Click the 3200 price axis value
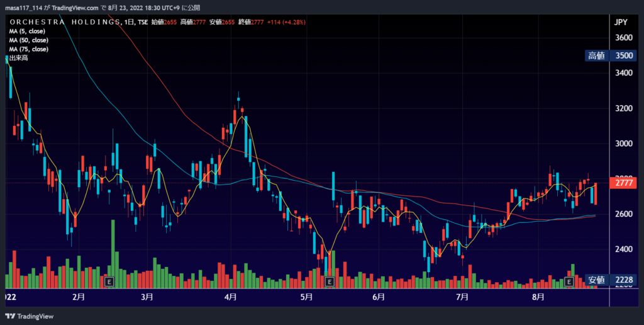The height and width of the screenshot is (325, 644). pyautogui.click(x=623, y=108)
